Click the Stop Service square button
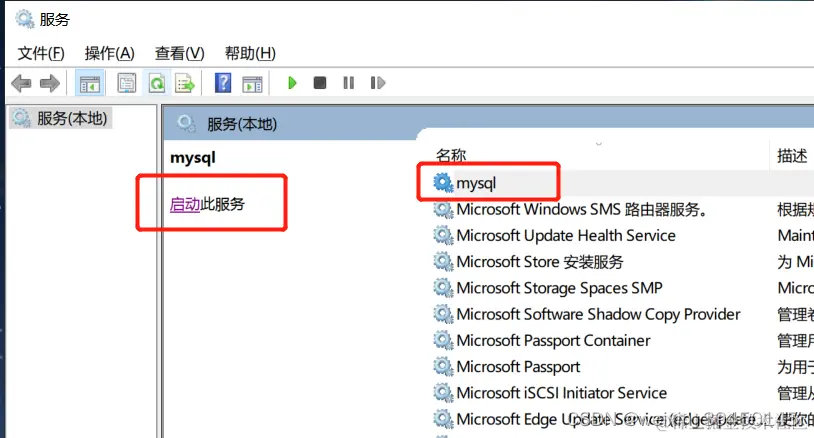Image resolution: width=814 pixels, height=438 pixels. (x=320, y=83)
